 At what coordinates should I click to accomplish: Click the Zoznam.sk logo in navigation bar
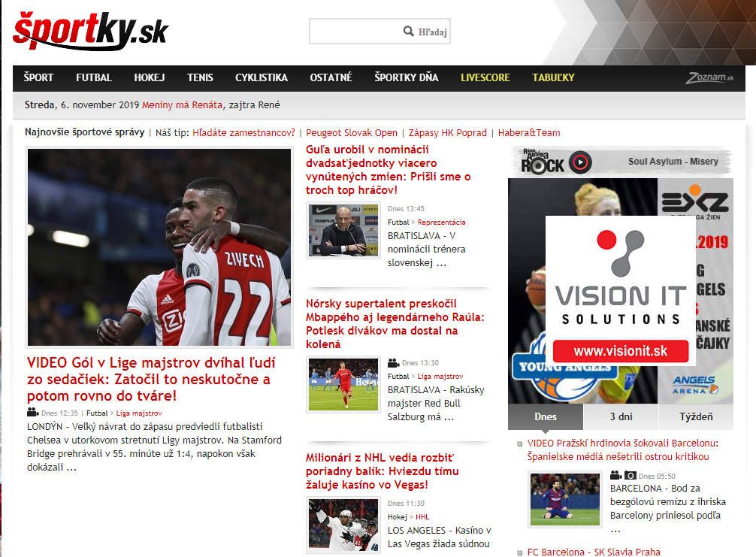(x=710, y=77)
